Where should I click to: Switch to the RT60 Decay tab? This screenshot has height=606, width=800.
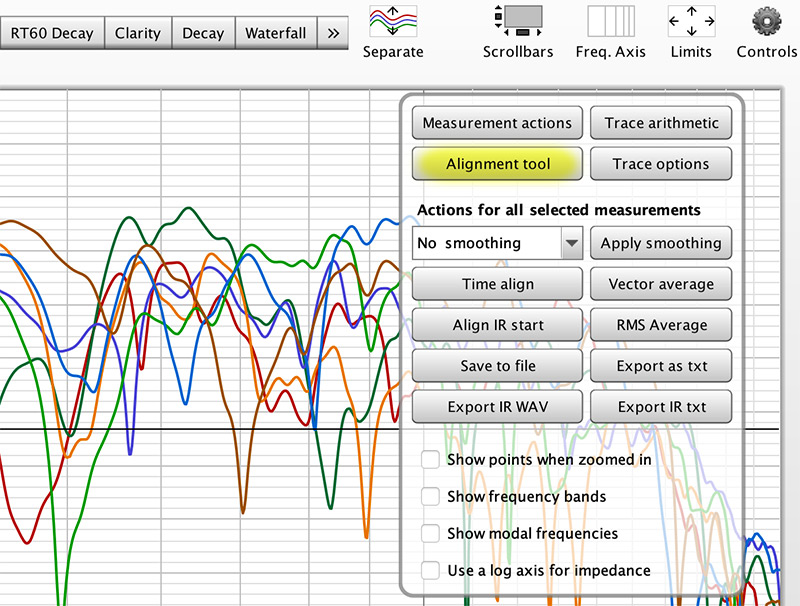pos(52,33)
